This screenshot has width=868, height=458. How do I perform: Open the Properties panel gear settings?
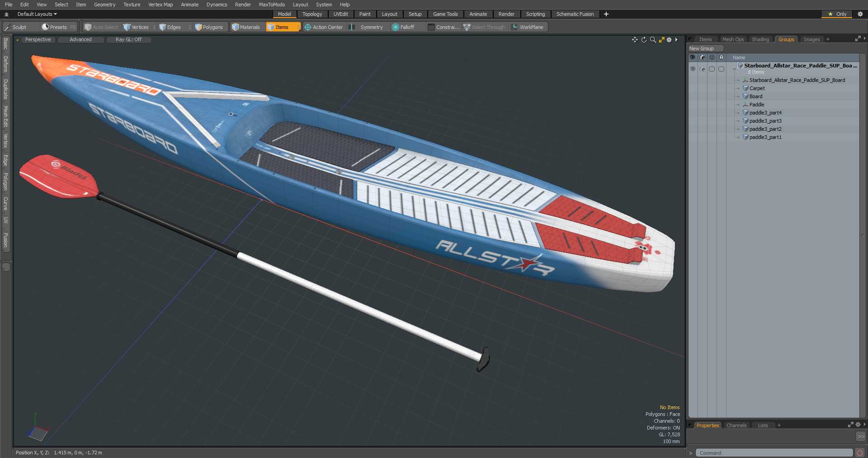point(858,425)
